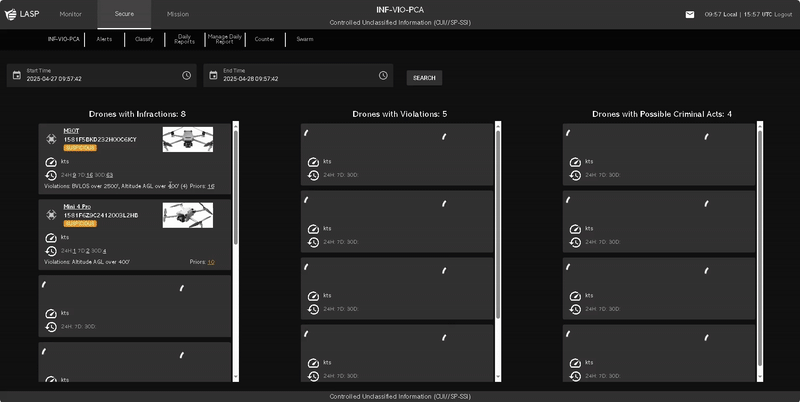800x402 pixels.
Task: Open the Classify sub-tab
Action: point(144,39)
